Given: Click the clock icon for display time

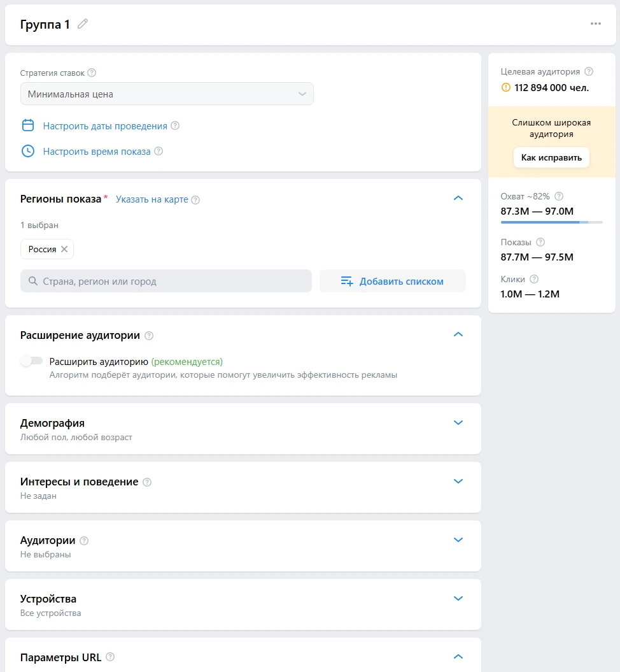Looking at the screenshot, I should coord(28,152).
